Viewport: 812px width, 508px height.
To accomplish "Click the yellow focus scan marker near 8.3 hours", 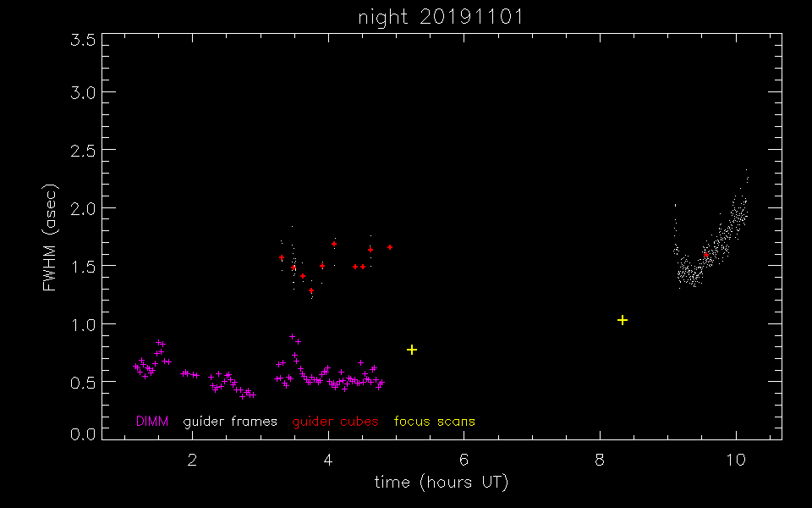I will [623, 320].
